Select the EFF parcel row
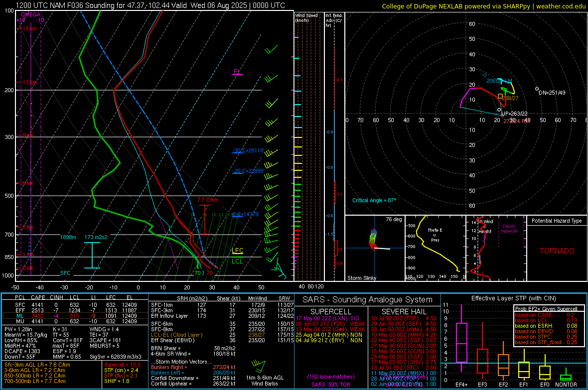This screenshot has height=390, width=588. [75, 310]
